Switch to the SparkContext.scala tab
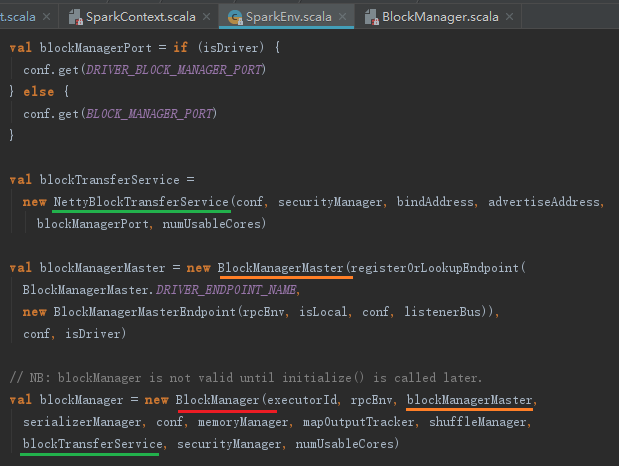Screen dimensions: 619x466 click(140, 17)
